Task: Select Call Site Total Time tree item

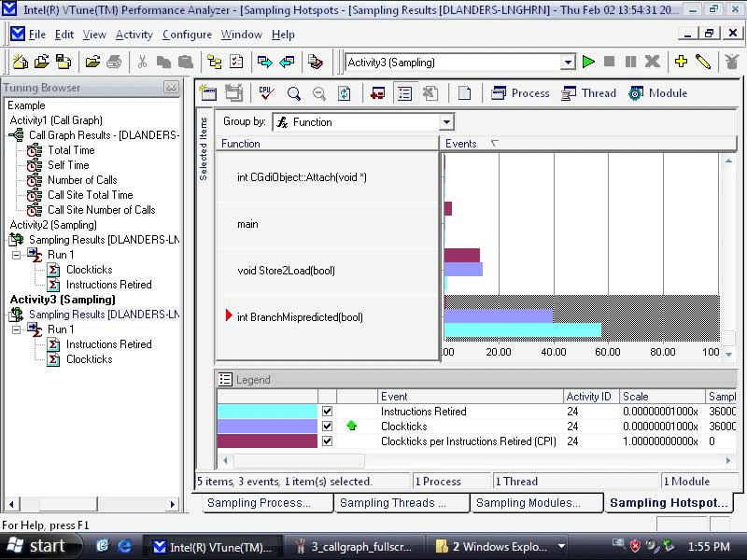Action: tap(90, 195)
